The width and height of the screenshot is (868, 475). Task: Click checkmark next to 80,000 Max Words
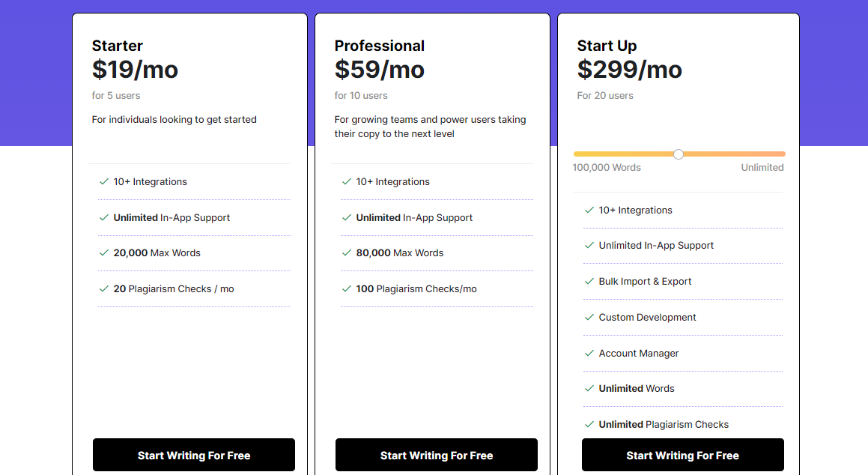coord(347,252)
